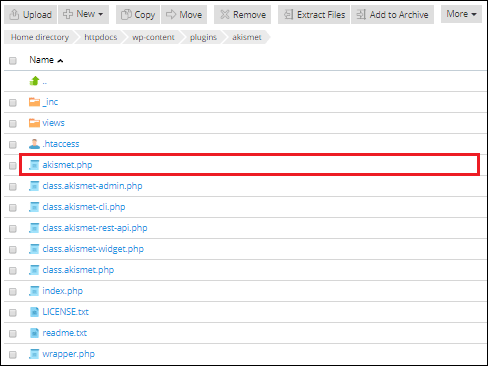The height and width of the screenshot is (366, 488).
Task: Open class.akismet-rest-api.php file
Action: (x=95, y=228)
